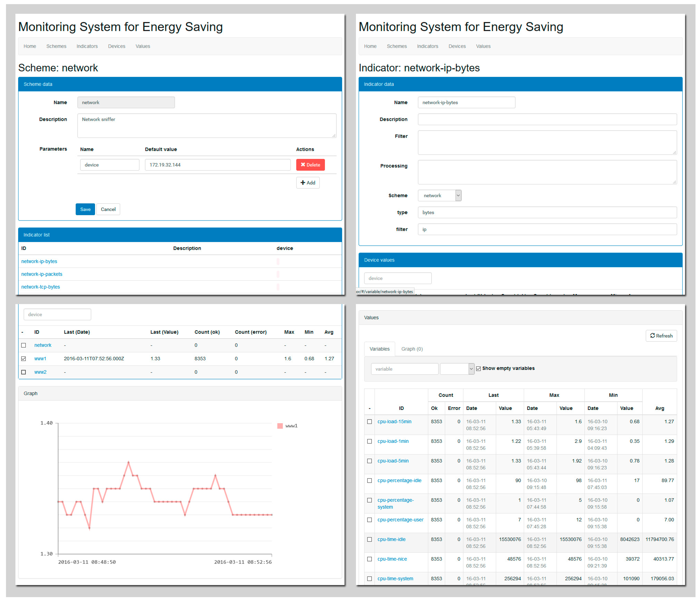
Task: Click the Cancel button
Action: point(108,209)
